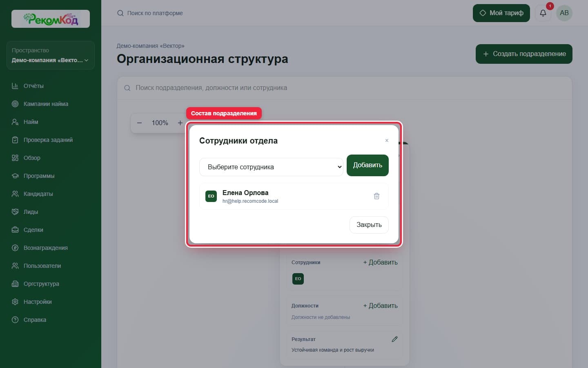Open Оргструктура menu item
Screen dimensions: 588x368
51,284
